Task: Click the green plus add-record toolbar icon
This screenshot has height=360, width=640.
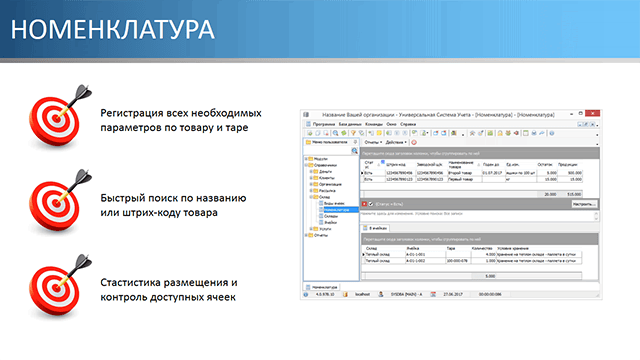Action: [x=310, y=133]
